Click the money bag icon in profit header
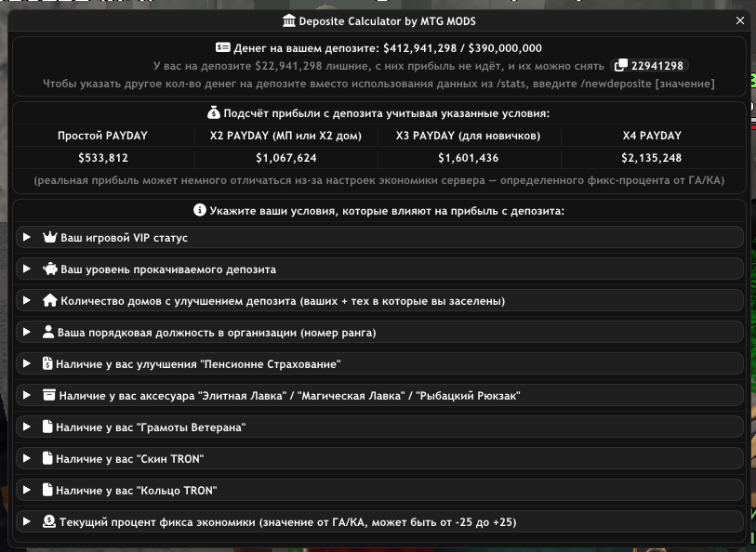This screenshot has height=552, width=756. tap(214, 113)
